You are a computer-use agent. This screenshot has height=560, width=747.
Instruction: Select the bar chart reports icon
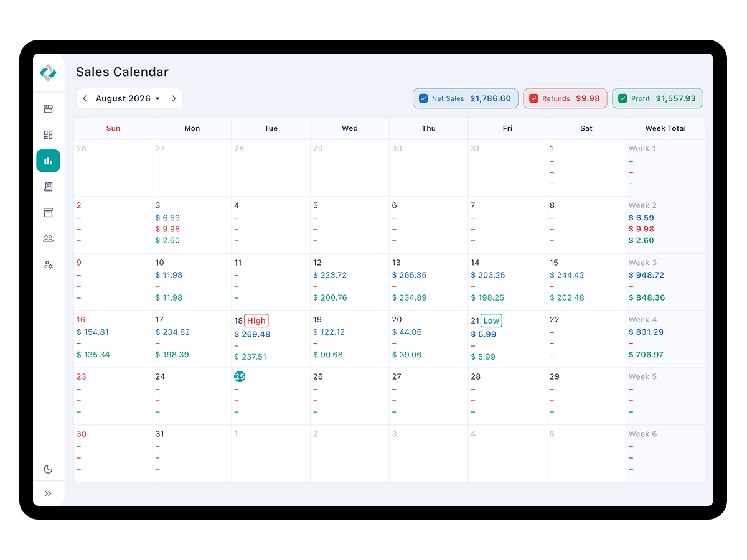point(48,161)
